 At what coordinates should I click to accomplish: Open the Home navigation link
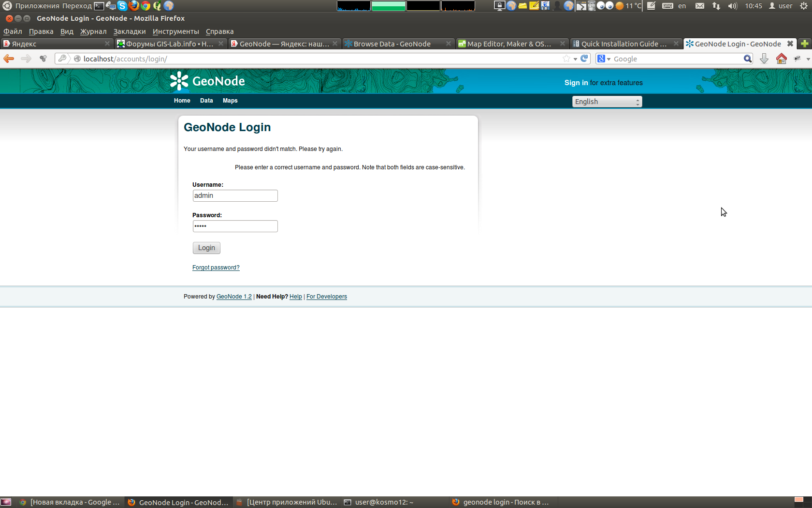pos(182,101)
